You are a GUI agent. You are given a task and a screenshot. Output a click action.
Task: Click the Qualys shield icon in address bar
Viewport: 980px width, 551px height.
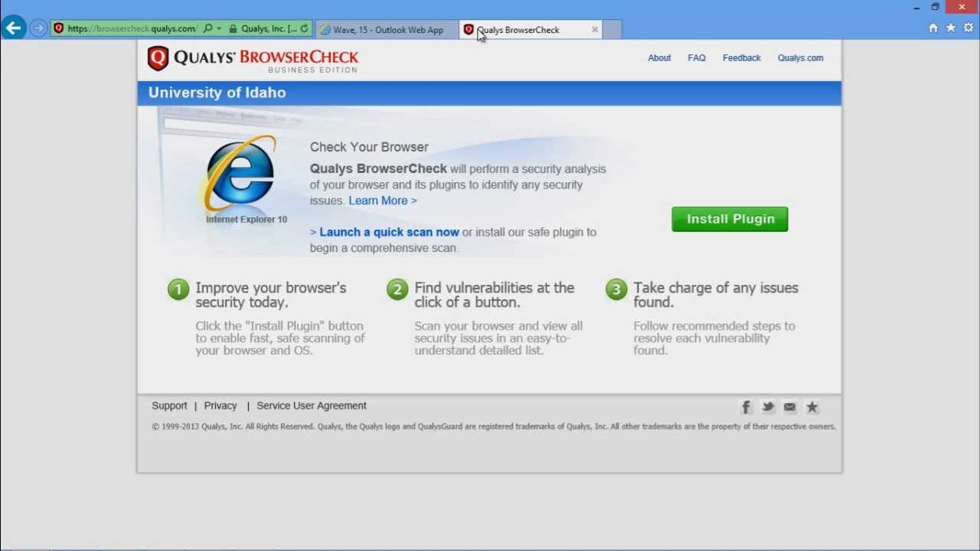point(58,28)
